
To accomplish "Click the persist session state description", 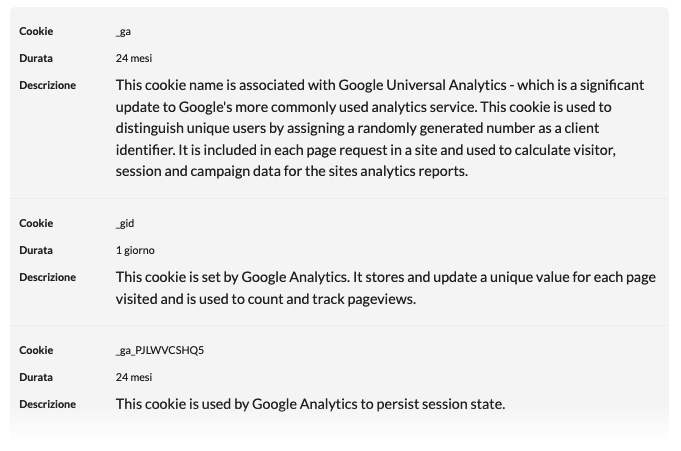I will [311, 404].
